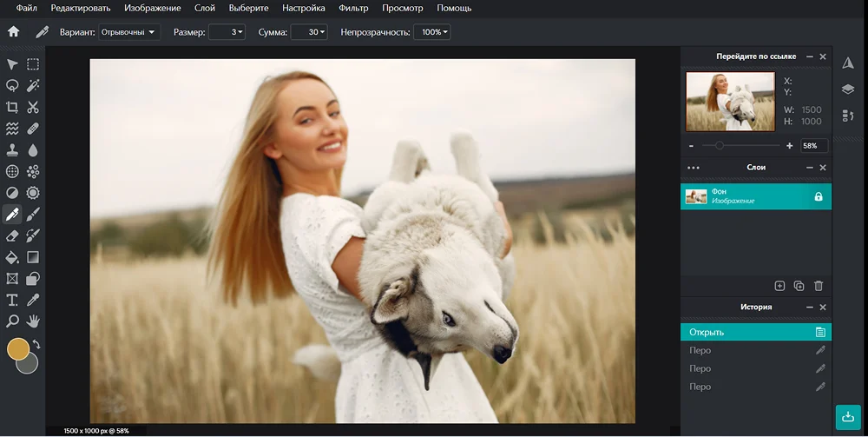
Task: Click the Home icon
Action: [13, 32]
